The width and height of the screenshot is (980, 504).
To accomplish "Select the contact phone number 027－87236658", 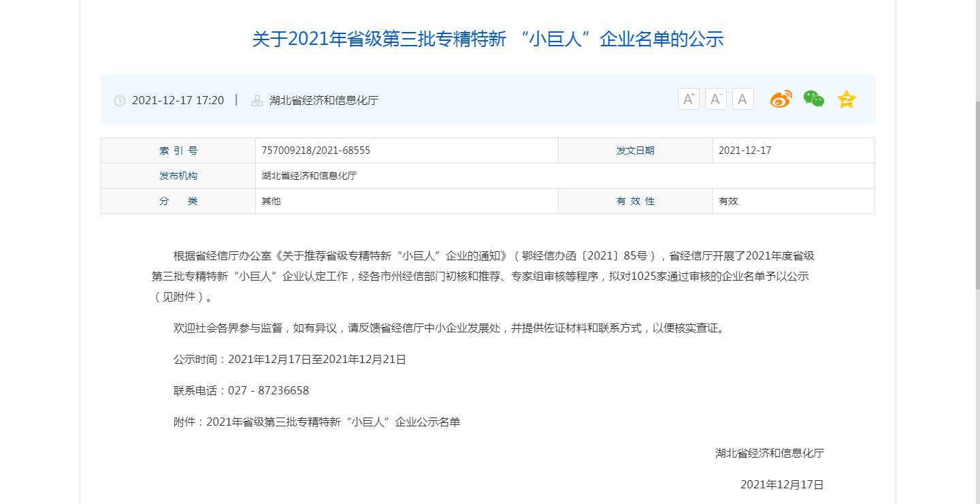I will (x=268, y=390).
